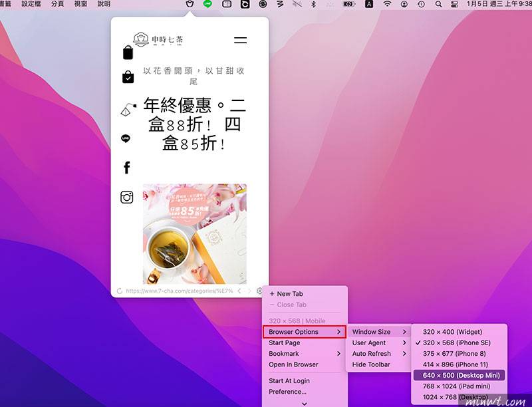Screen dimensions: 532x407
Task: Choose 375 × 677 (iPhone 8) size
Action: tap(459, 353)
